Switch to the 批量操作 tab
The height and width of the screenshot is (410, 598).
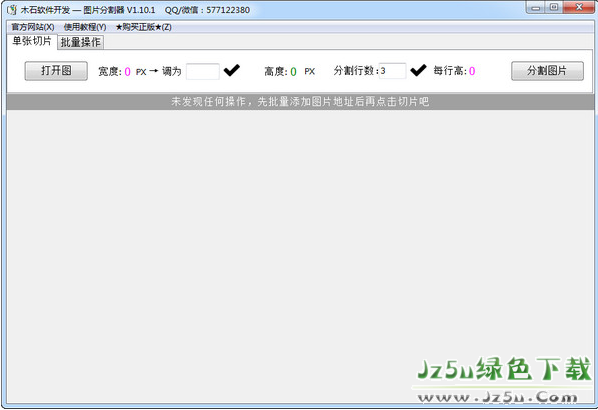(80, 42)
